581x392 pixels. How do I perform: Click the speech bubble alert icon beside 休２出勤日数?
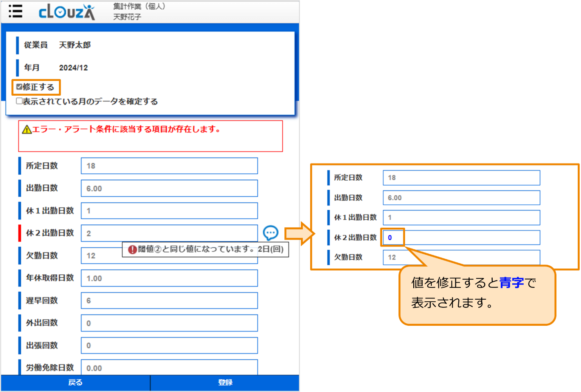(x=271, y=233)
